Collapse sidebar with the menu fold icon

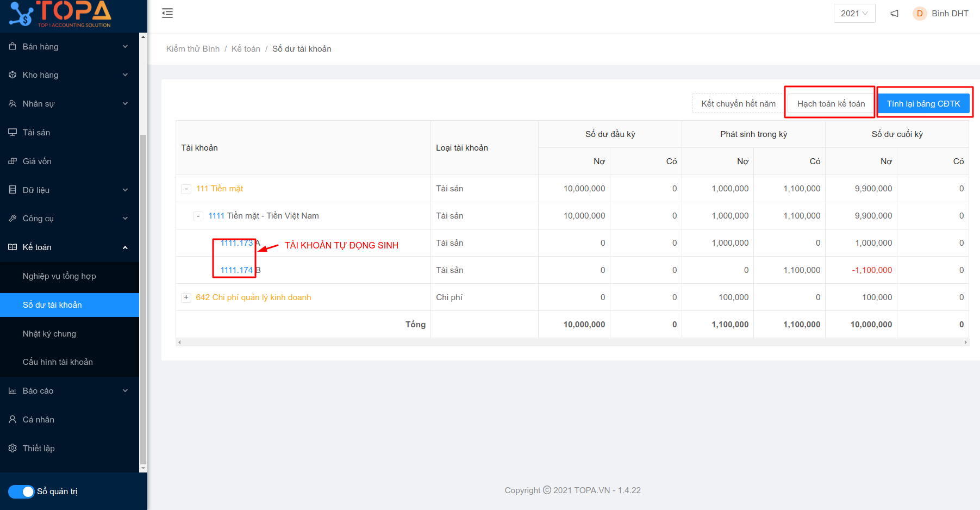coord(167,13)
